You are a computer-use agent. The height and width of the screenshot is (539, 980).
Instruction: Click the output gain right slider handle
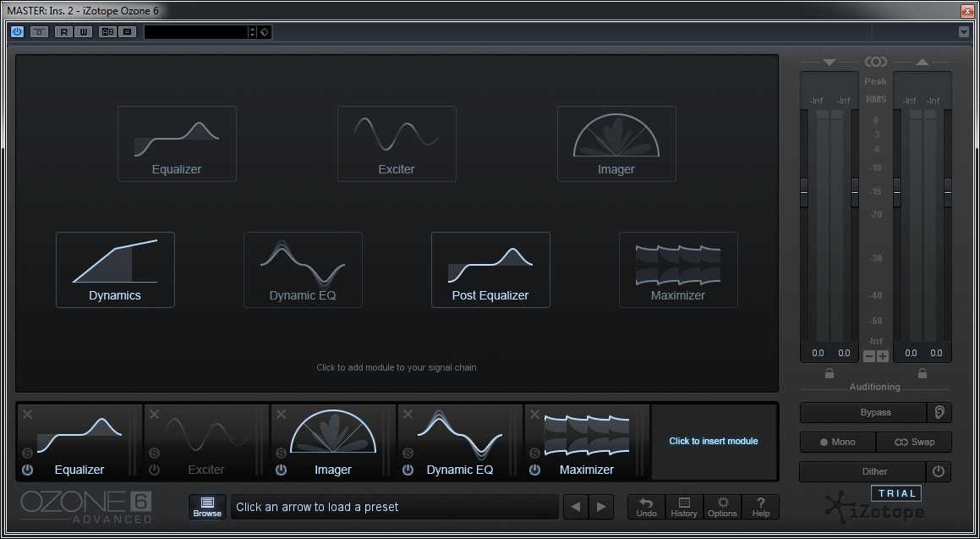948,192
